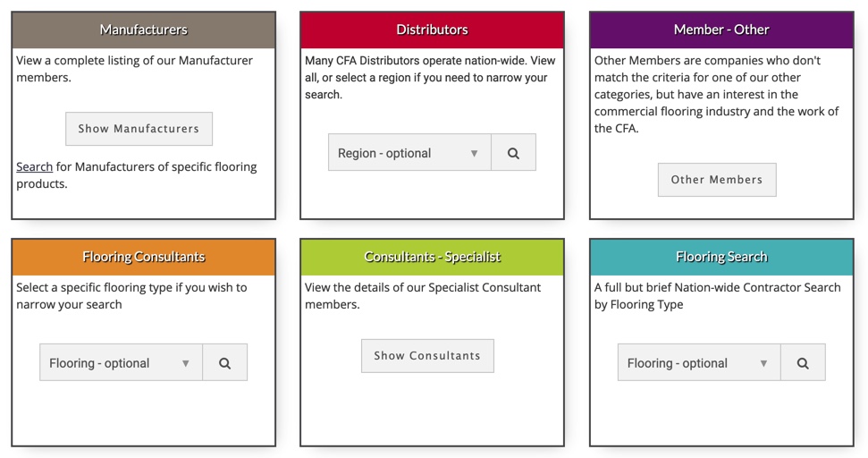Select the teal Flooring Search header
This screenshot has height=458, width=868.
pyautogui.click(x=721, y=257)
